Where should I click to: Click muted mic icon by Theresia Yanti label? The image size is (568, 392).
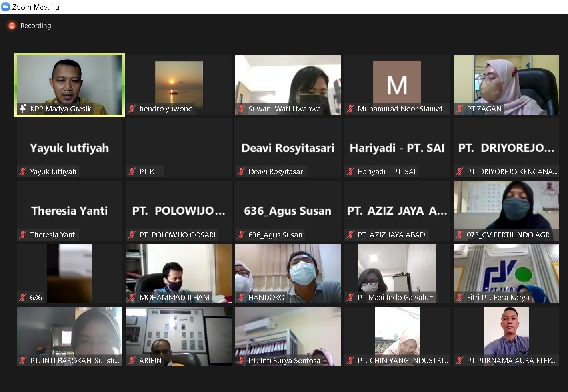coord(23,235)
